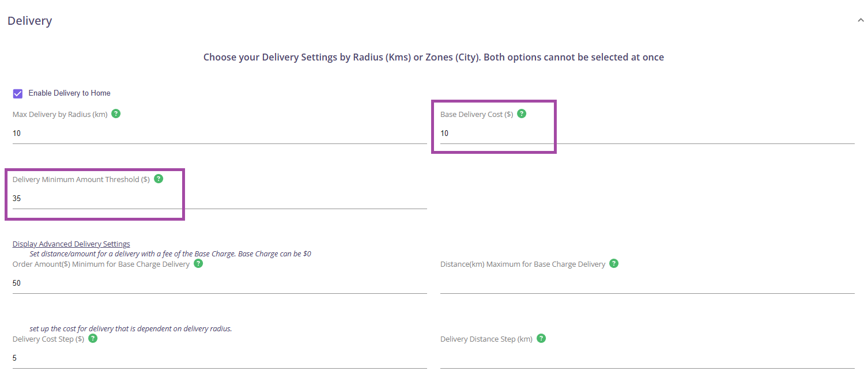Focus the Delivery Cost Step input
Viewport: 868px width, 386px height.
219,358
